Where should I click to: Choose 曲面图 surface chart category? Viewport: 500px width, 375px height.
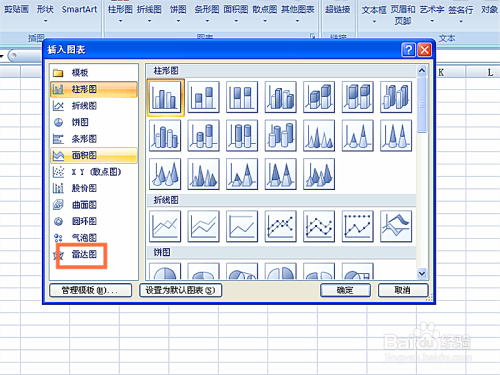(x=94, y=205)
